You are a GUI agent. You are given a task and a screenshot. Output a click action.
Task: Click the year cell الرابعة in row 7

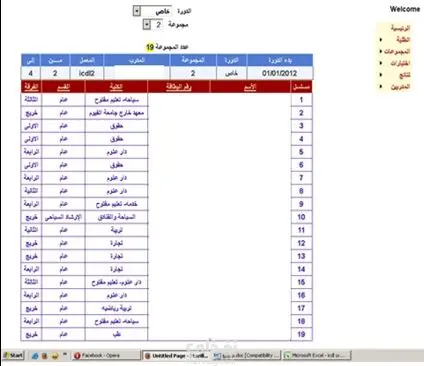[x=31, y=178]
